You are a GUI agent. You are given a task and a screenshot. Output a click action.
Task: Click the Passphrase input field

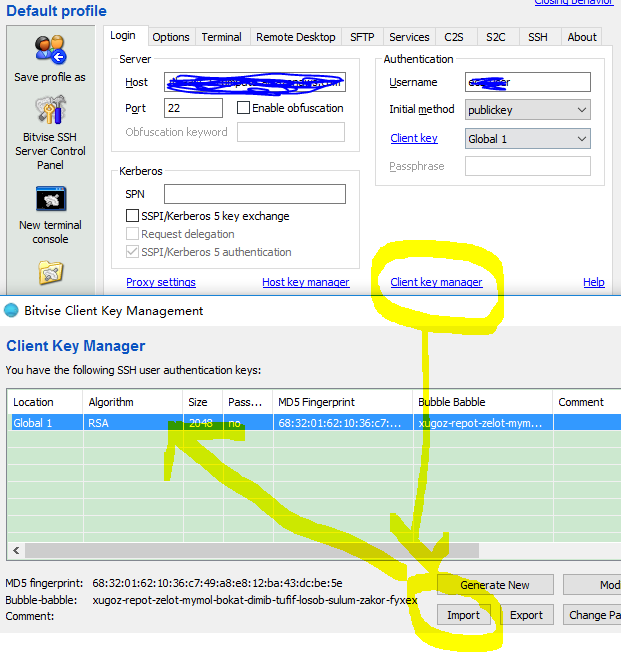527,166
